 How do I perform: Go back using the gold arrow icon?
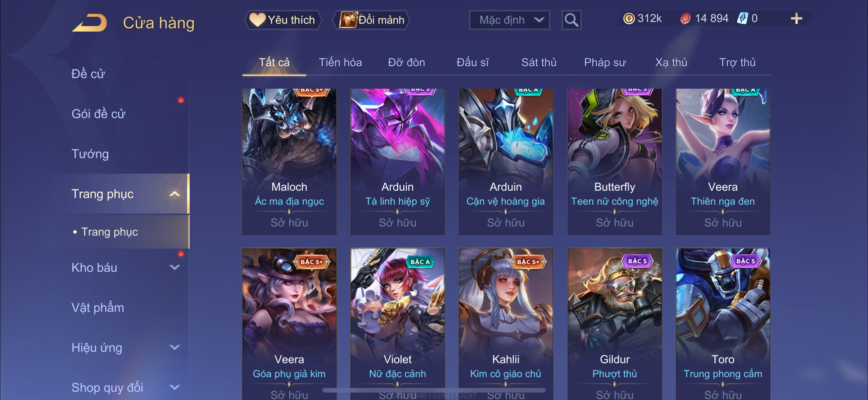[89, 23]
